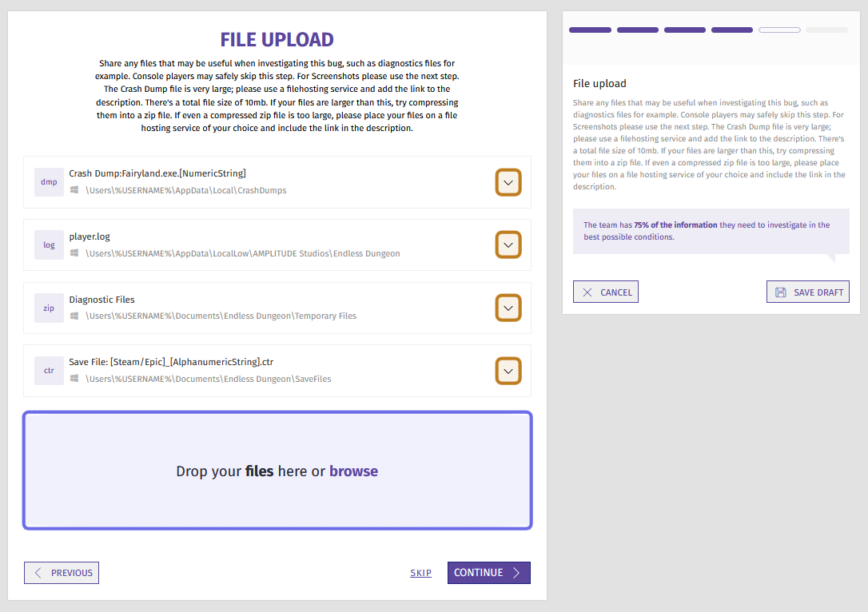Image resolution: width=868 pixels, height=612 pixels.
Task: Click Crash Dump:Fairyland.exe.[NumericString] title
Action: [157, 173]
